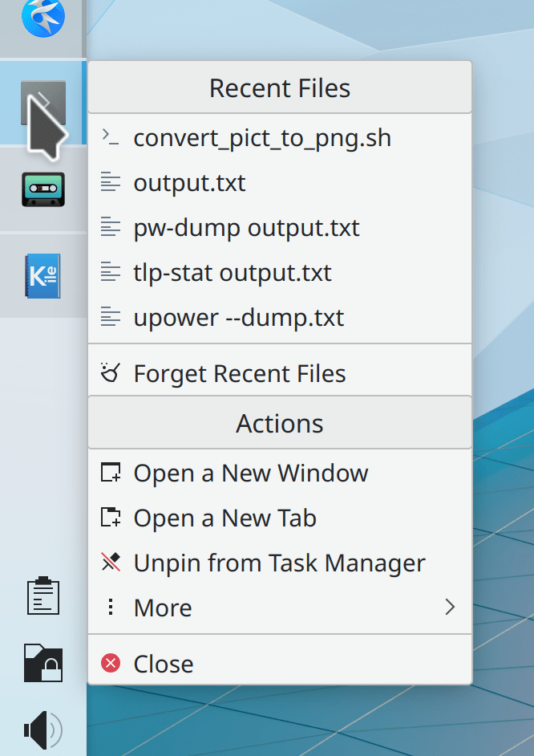This screenshot has width=534, height=756.
Task: Select pw-dump output.txt recent file
Action: coord(246,228)
